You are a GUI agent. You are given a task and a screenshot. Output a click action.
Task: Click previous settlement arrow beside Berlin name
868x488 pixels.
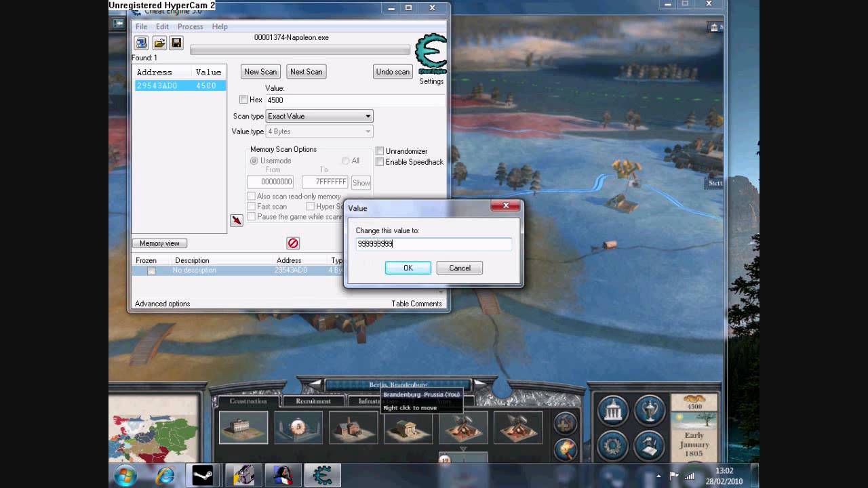[x=316, y=385]
